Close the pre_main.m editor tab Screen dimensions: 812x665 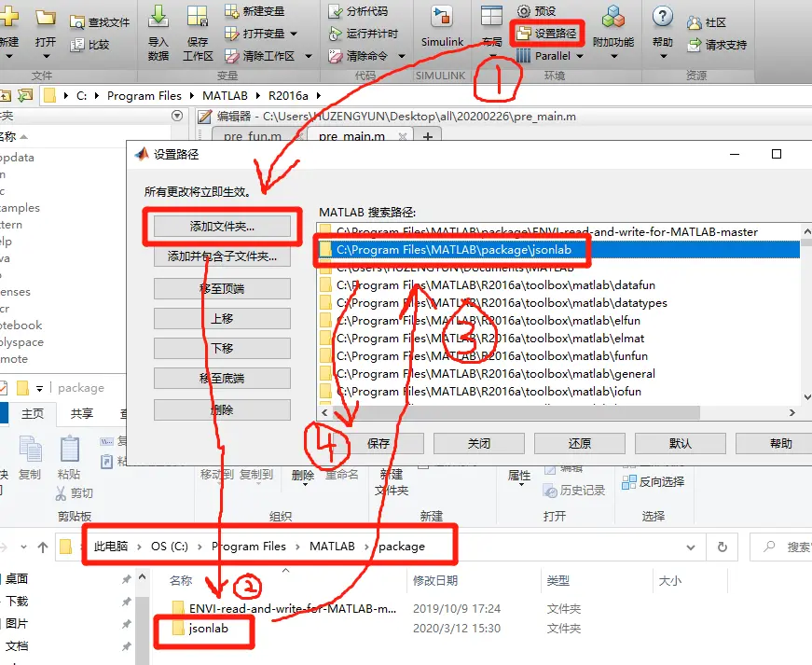point(403,137)
